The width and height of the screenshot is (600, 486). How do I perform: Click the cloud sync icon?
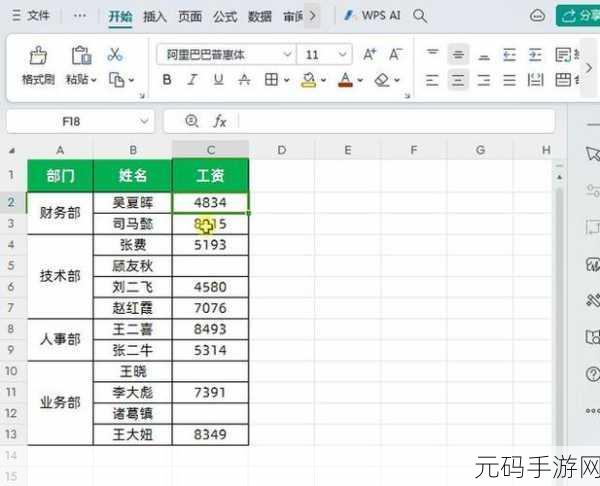coord(537,16)
